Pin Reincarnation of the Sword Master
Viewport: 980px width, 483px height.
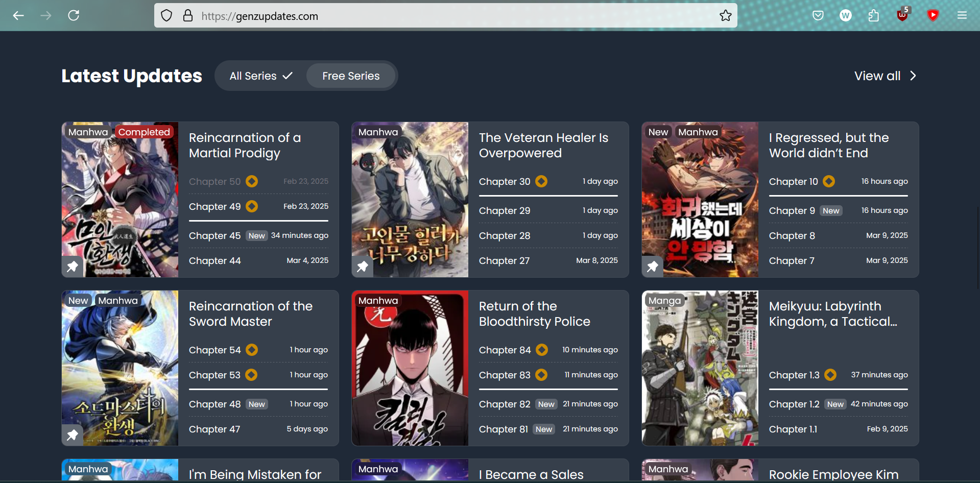(73, 434)
